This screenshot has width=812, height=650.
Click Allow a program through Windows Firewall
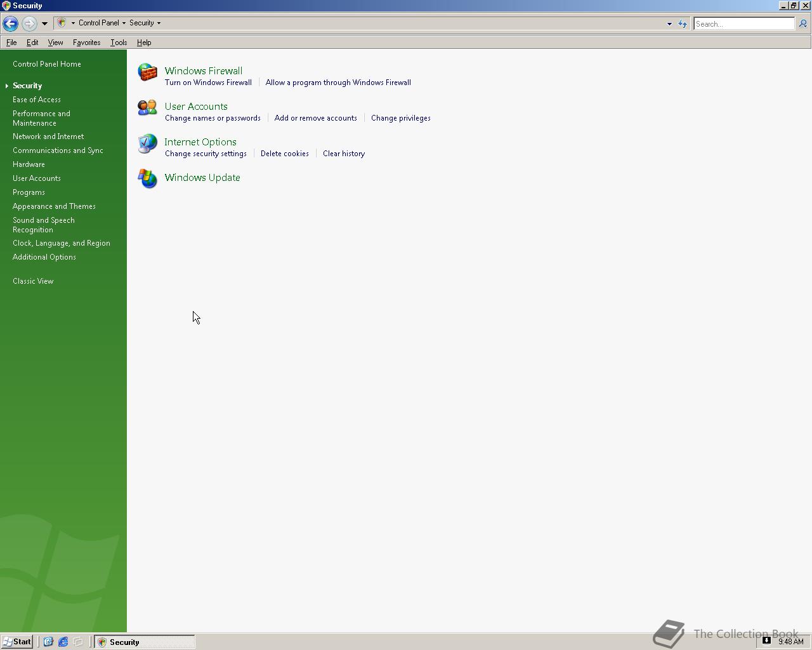[338, 83]
